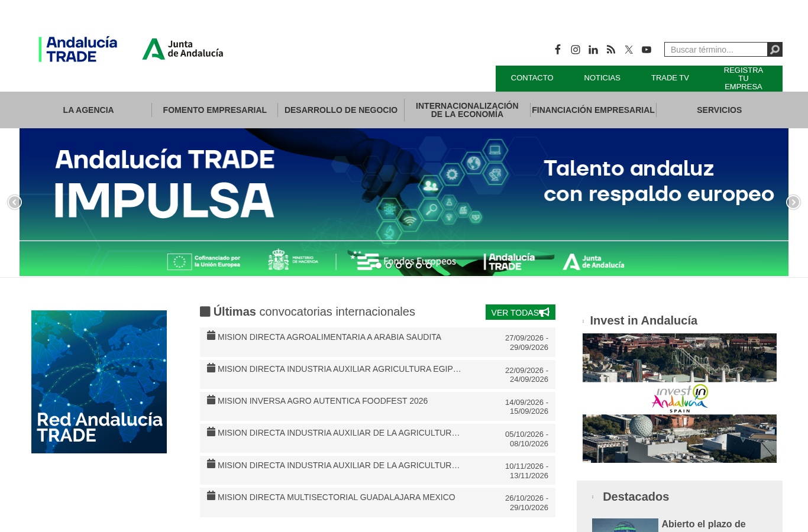
Task: Click the date '26/10/2026 - 29/10/2026'
Action: (x=526, y=503)
